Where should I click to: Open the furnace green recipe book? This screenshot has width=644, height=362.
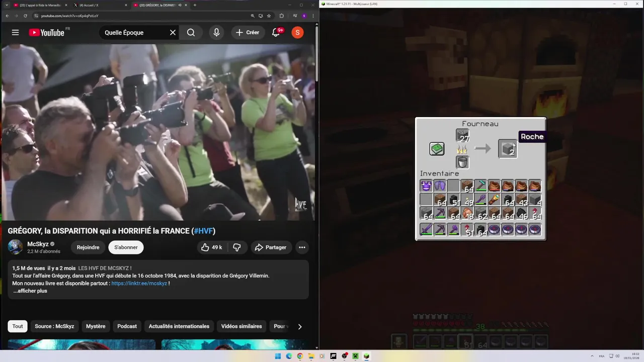coord(437,149)
